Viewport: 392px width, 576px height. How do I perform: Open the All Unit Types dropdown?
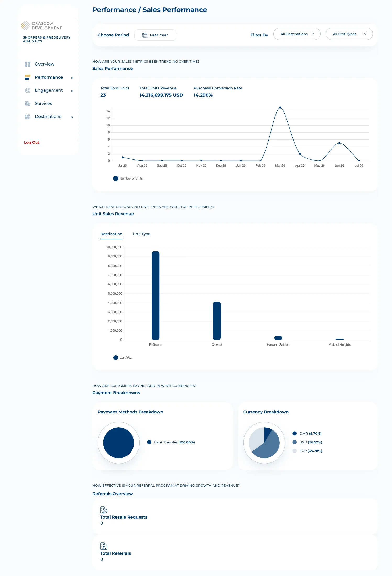click(349, 34)
